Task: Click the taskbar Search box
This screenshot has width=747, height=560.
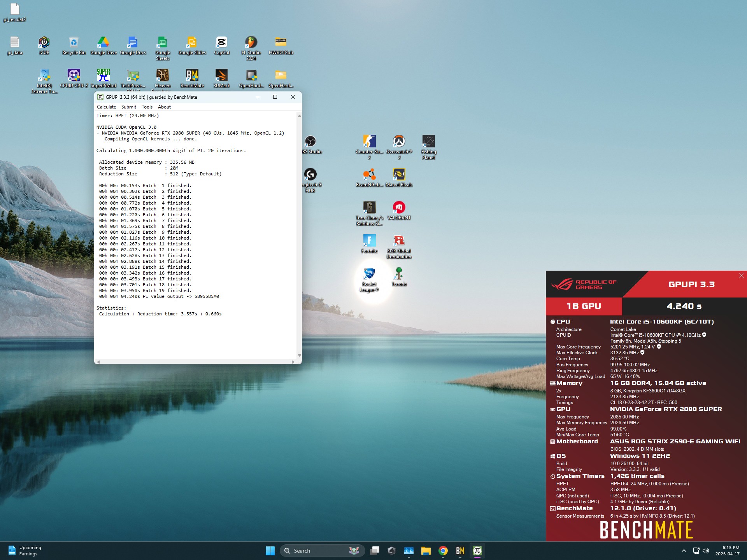Action: coord(322,551)
